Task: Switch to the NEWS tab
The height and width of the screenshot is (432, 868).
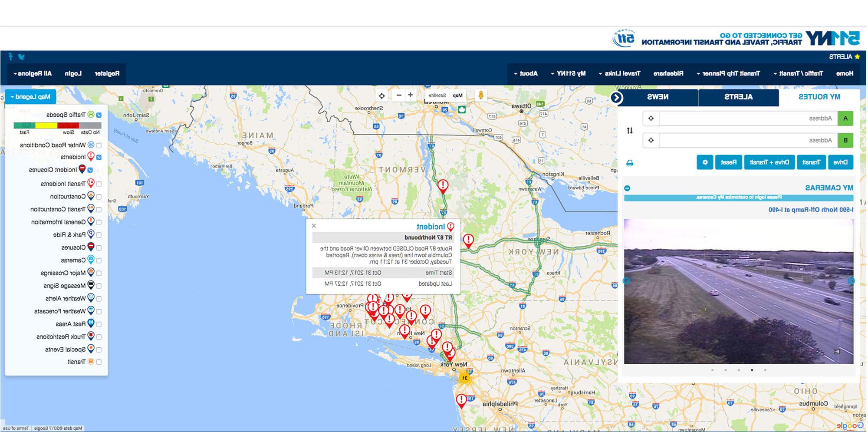Action: [x=658, y=97]
